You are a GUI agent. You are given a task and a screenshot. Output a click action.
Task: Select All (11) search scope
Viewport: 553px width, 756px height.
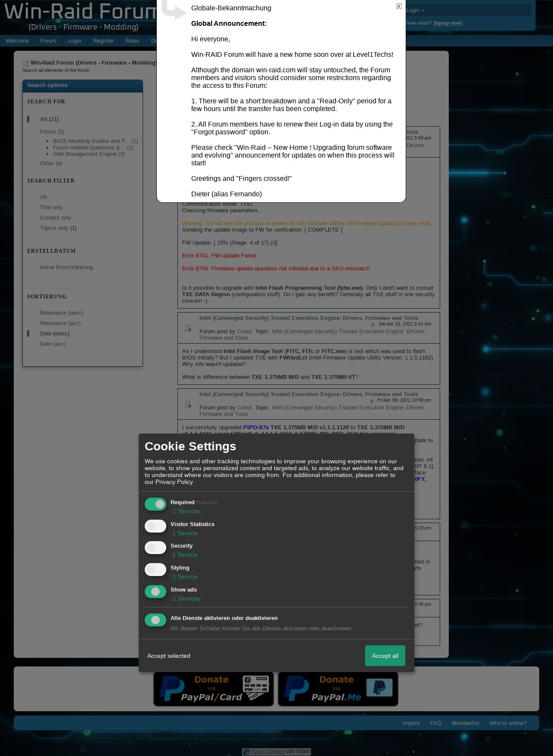[49, 119]
